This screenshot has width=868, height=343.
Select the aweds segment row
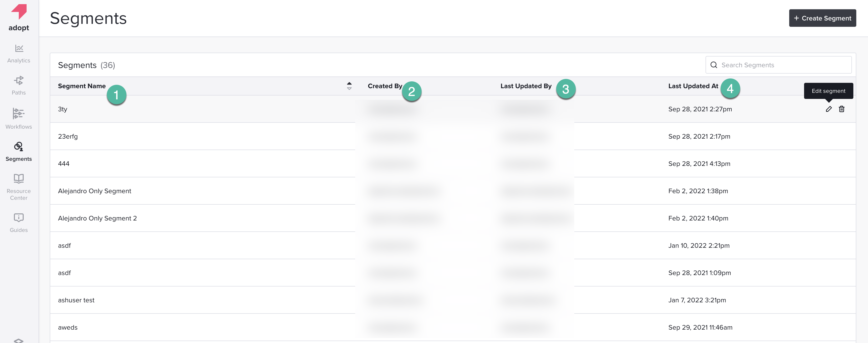click(453, 327)
